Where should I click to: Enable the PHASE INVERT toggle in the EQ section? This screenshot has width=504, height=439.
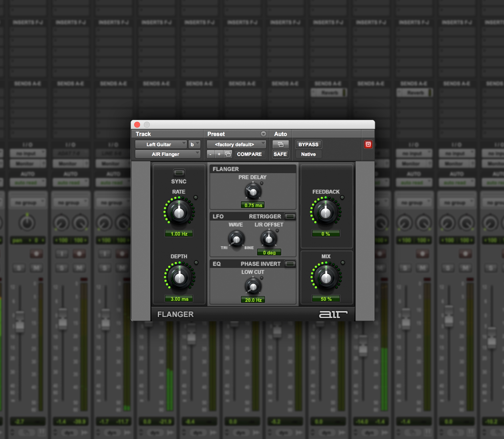(290, 264)
